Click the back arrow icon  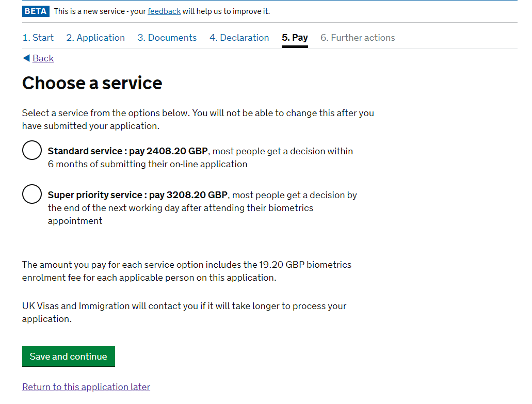(x=26, y=58)
